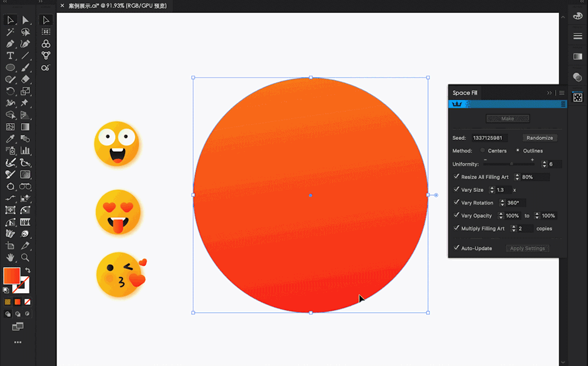Viewport: 588px width, 366px height.
Task: Open the edit toolbar three-dots menu
Action: point(18,342)
